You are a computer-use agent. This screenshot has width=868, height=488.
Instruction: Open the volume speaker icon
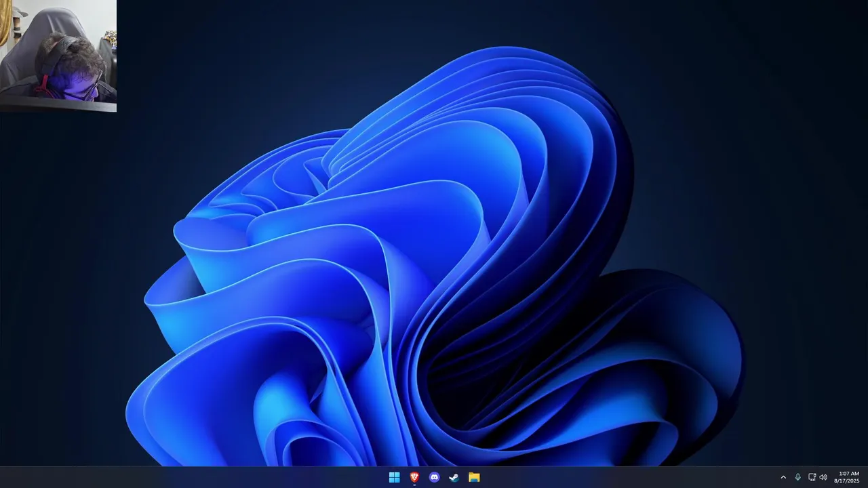pos(823,477)
